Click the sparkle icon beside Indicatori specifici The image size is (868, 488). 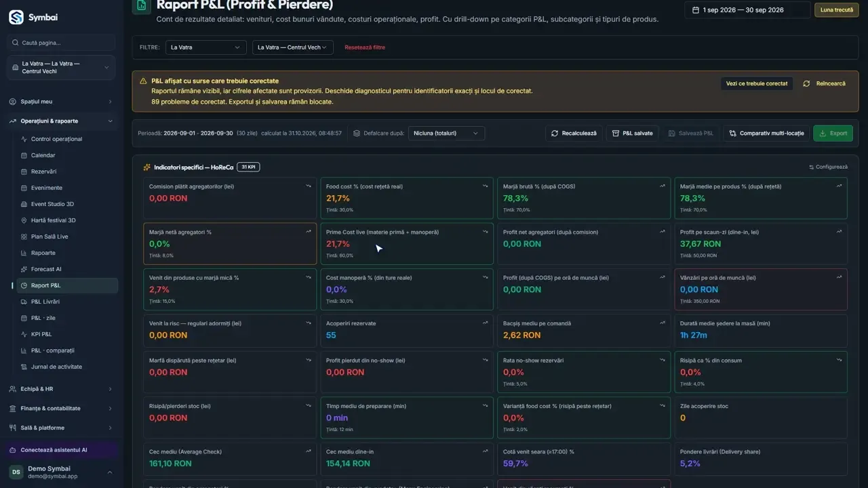pos(147,167)
